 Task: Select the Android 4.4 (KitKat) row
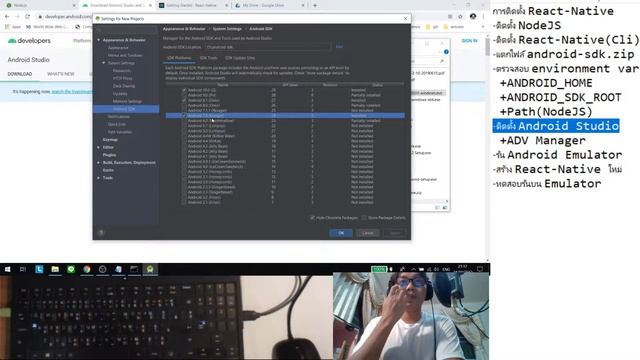tap(285, 141)
